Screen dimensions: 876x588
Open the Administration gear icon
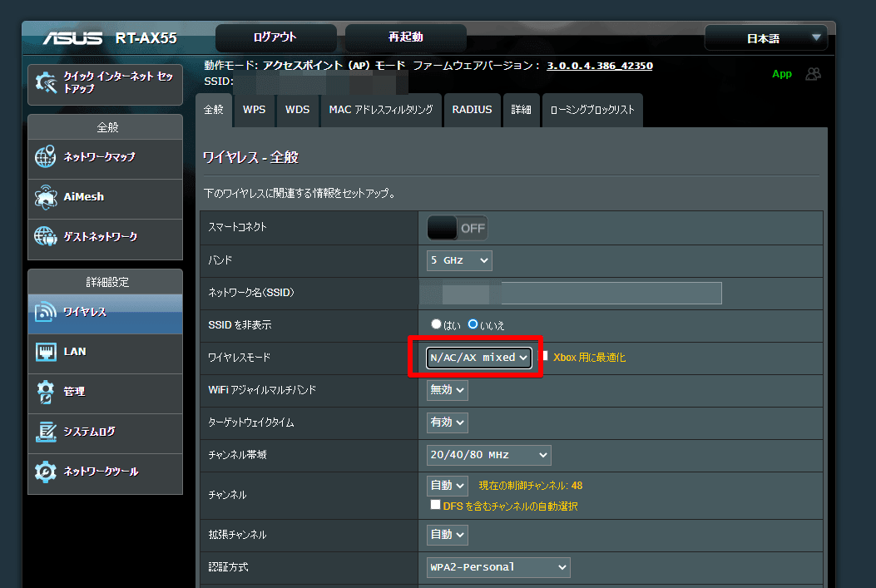(x=46, y=392)
